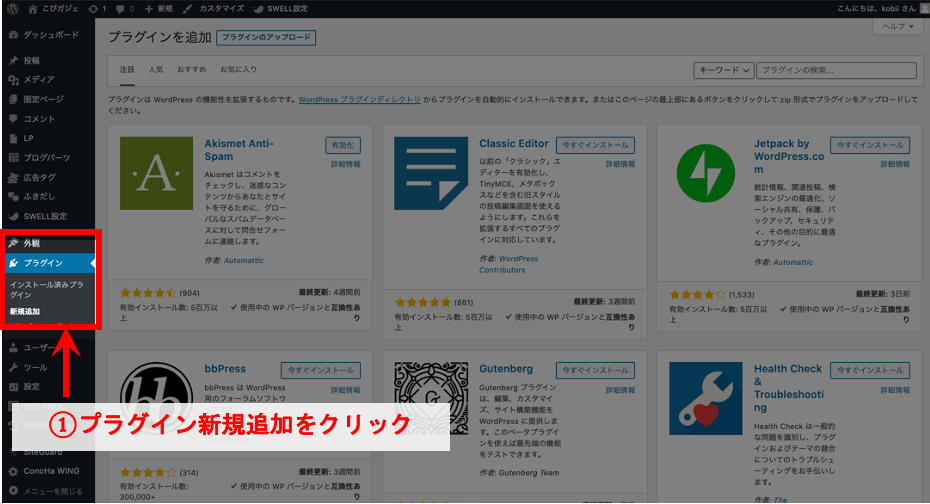Click 新規 in the admin bar

158,8
